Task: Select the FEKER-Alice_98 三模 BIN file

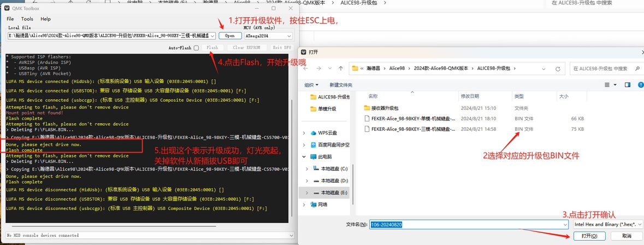Action: pyautogui.click(x=413, y=129)
